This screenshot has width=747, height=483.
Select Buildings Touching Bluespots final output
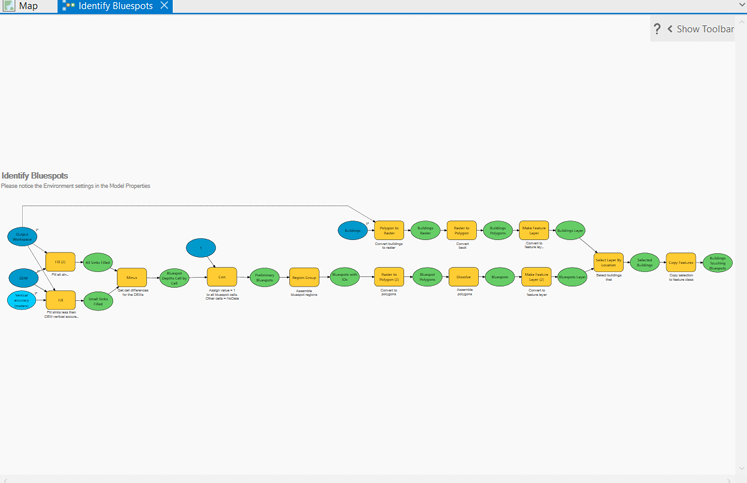(717, 262)
